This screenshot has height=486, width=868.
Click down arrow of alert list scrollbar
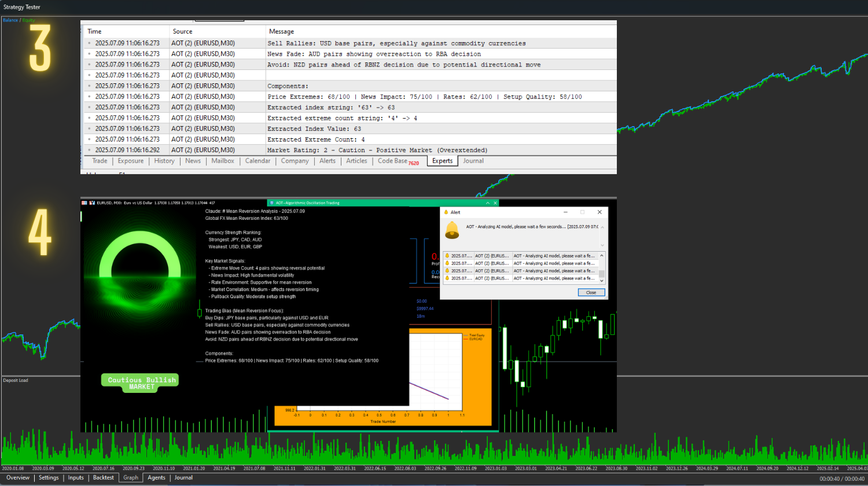602,281
